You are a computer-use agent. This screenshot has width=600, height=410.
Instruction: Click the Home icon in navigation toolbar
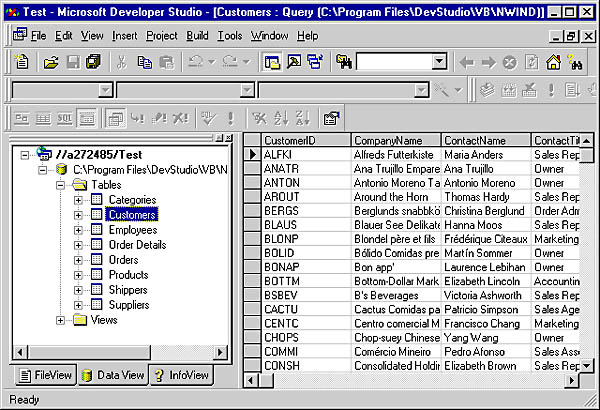(553, 62)
